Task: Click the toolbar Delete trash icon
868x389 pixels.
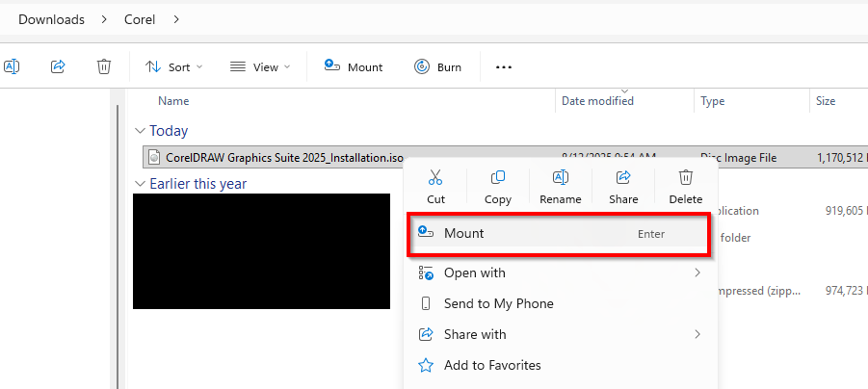Action: [104, 66]
